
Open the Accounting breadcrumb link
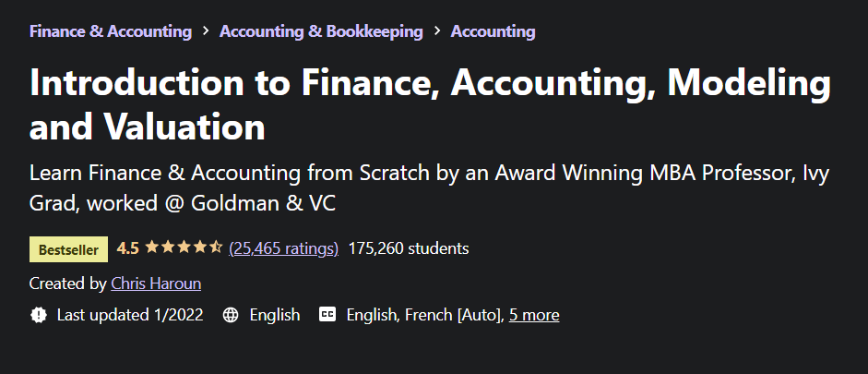pyautogui.click(x=493, y=31)
